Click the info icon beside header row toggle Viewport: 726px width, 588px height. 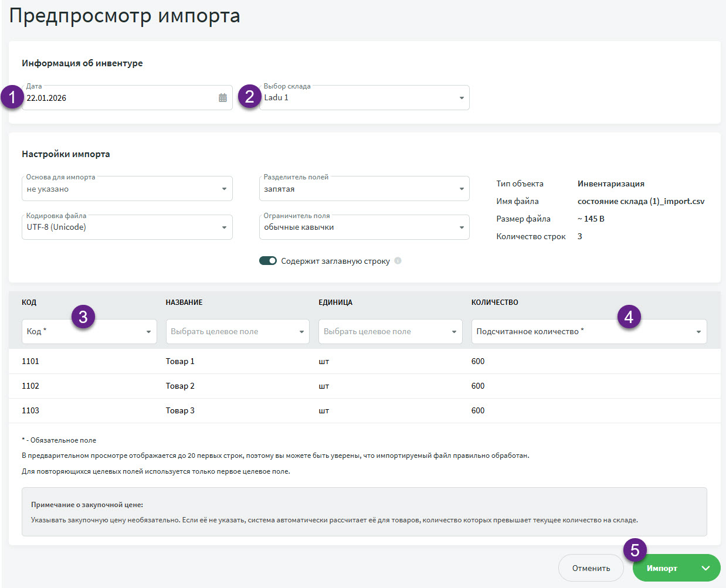398,261
